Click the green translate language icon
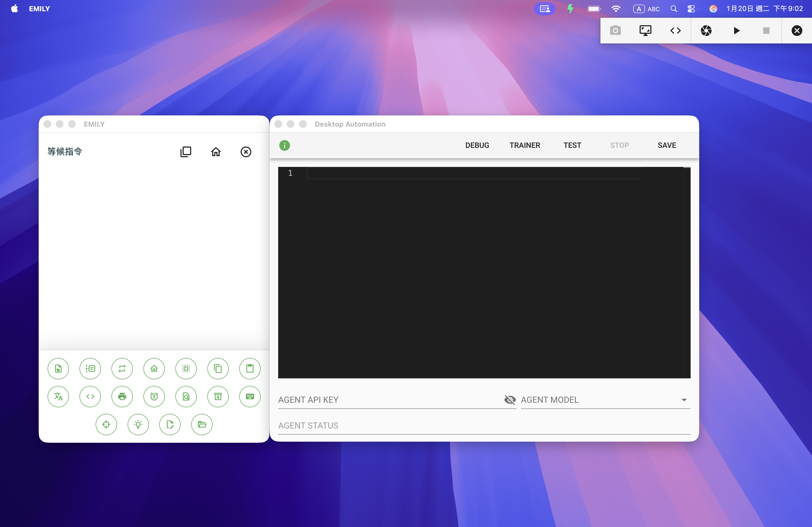The width and height of the screenshot is (812, 527). 58,396
